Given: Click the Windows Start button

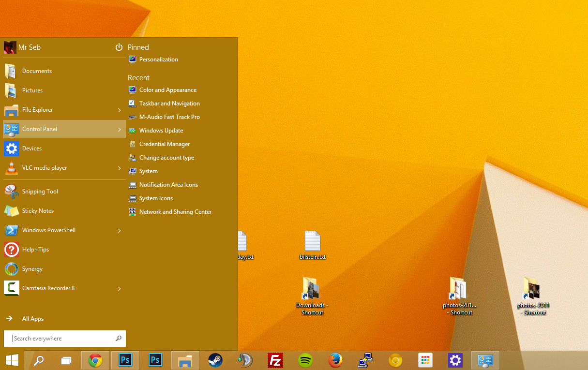Looking at the screenshot, I should click(12, 360).
